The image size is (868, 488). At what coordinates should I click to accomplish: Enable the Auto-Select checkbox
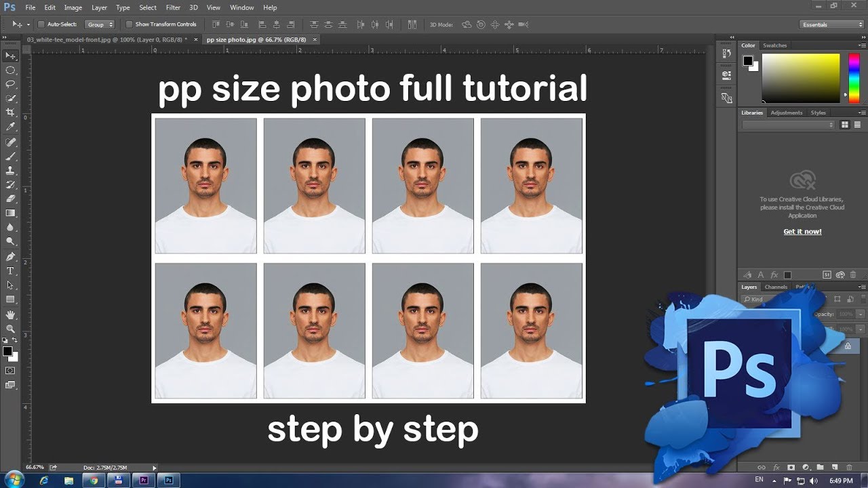tap(41, 24)
